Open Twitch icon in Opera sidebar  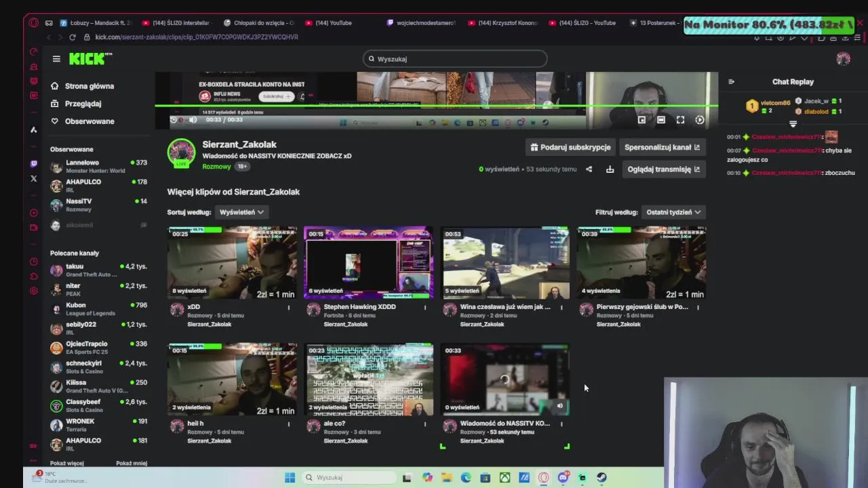[34, 164]
